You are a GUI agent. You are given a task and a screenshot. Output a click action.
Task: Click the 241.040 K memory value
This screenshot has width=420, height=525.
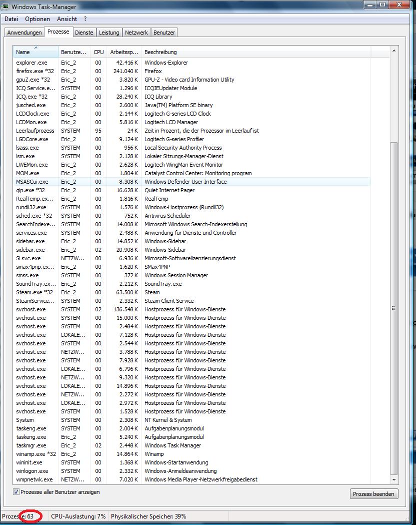tap(125, 71)
